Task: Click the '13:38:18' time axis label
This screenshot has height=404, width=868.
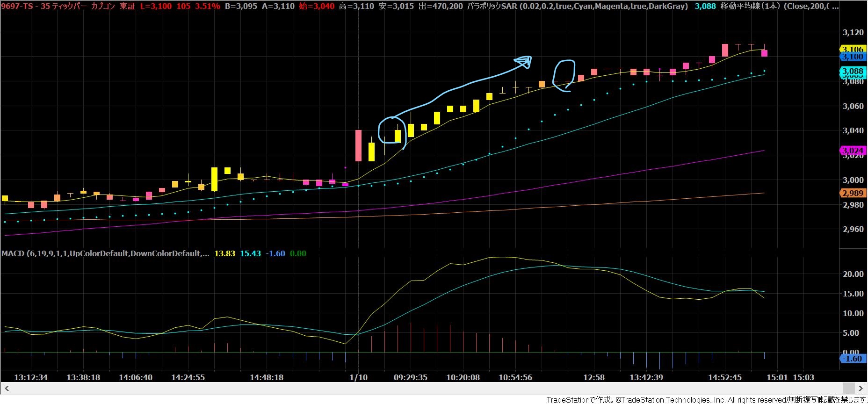Action: coord(83,377)
